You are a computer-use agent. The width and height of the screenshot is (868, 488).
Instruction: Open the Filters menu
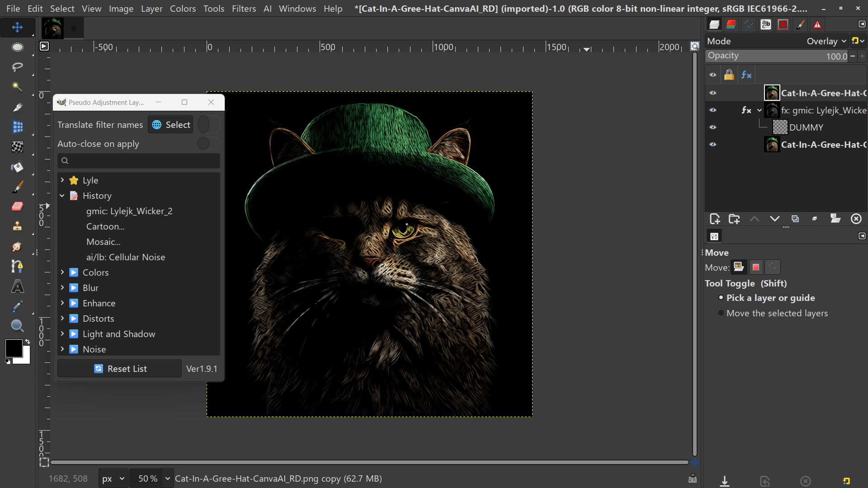click(244, 9)
